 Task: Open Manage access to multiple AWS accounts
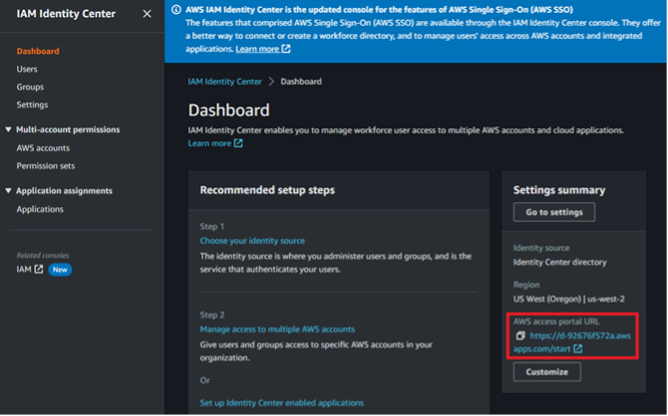coord(277,329)
